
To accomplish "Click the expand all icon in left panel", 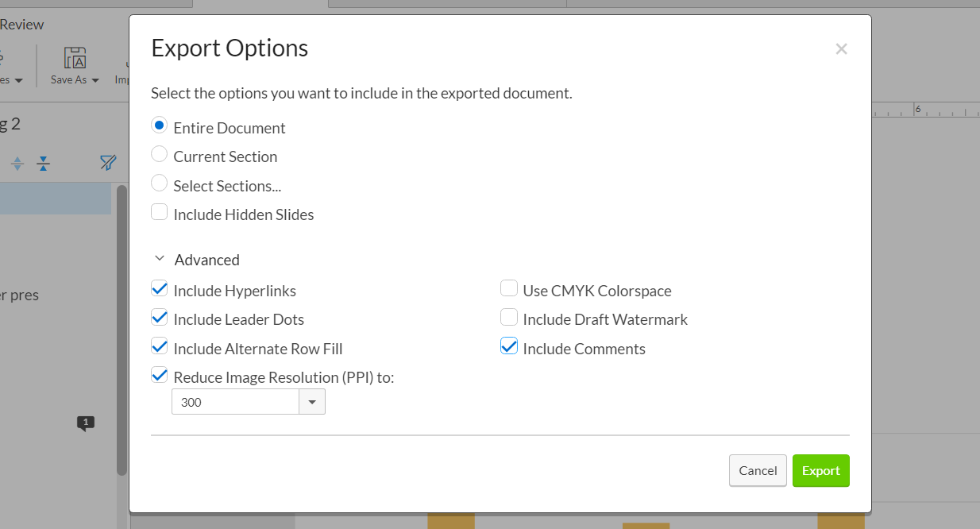I will [x=17, y=164].
